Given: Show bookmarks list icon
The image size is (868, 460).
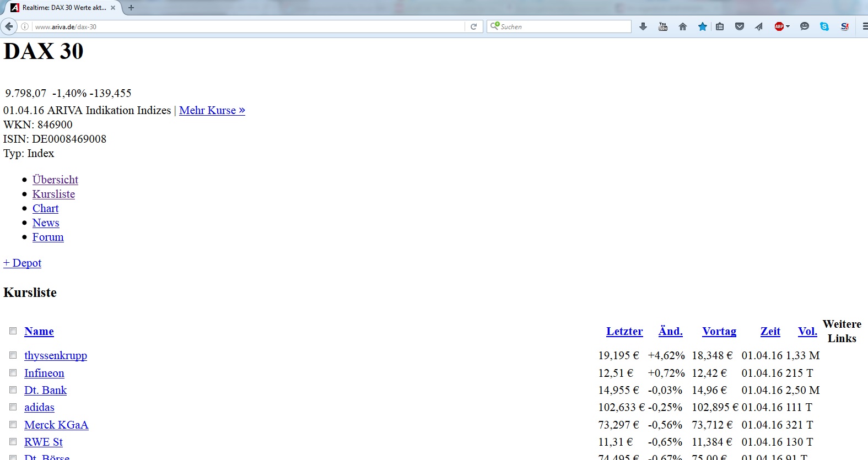Looking at the screenshot, I should [x=720, y=26].
